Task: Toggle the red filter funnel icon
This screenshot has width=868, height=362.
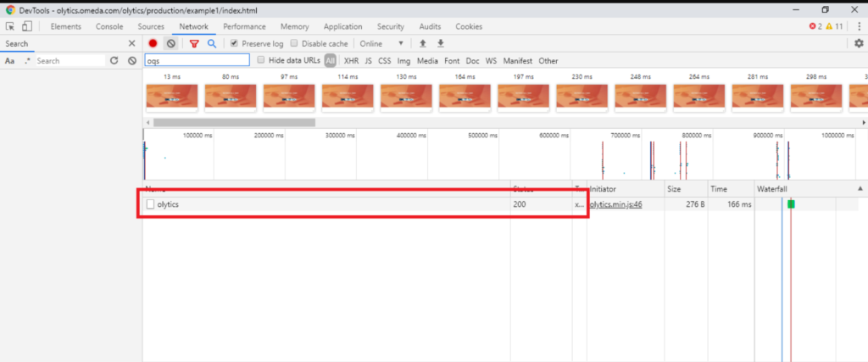Action: 194,43
